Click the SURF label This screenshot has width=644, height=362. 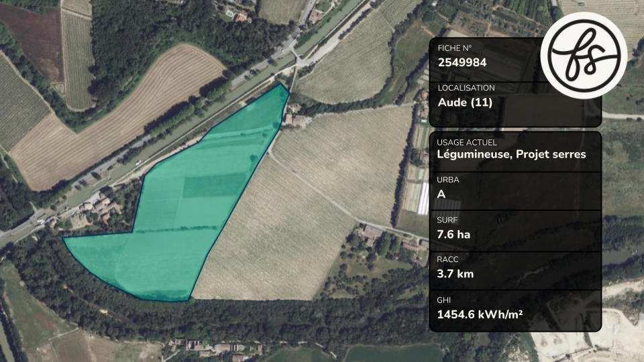[x=447, y=220]
